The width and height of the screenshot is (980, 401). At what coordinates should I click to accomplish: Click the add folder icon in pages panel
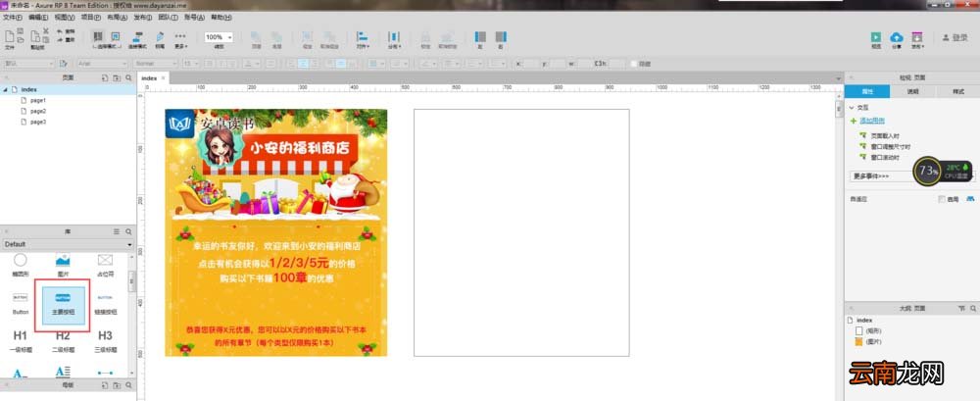tap(117, 77)
